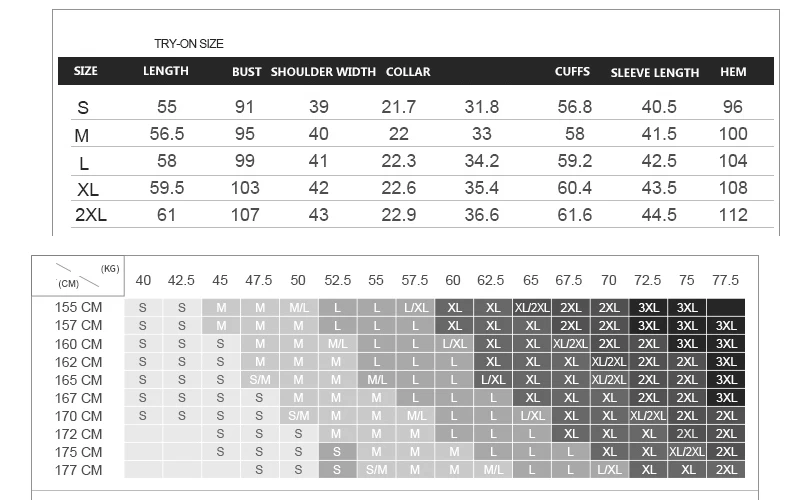Click the KG/CM corner header cell
This screenshot has width=790, height=500.
point(78,276)
